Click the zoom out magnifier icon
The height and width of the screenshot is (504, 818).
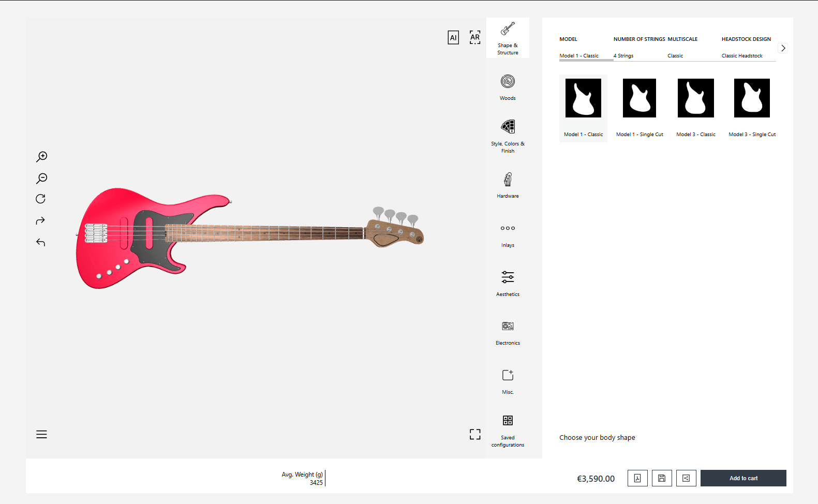tap(42, 179)
